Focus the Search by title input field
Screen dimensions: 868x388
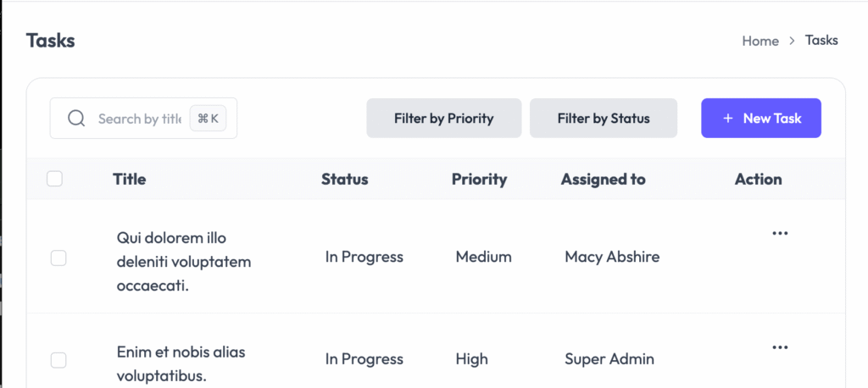click(140, 119)
